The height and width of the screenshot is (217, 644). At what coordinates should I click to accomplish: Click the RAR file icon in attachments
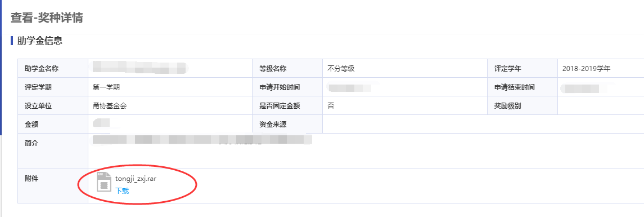tap(104, 182)
